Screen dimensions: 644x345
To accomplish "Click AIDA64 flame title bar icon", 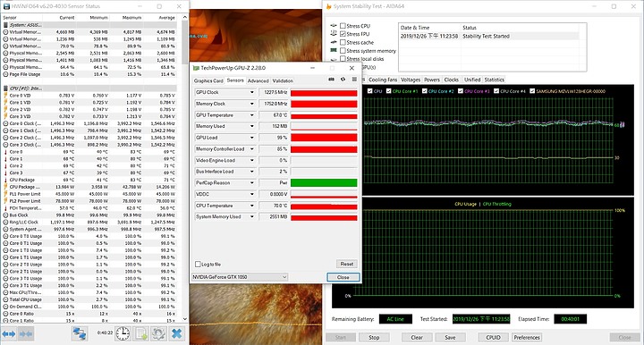I will click(x=328, y=6).
